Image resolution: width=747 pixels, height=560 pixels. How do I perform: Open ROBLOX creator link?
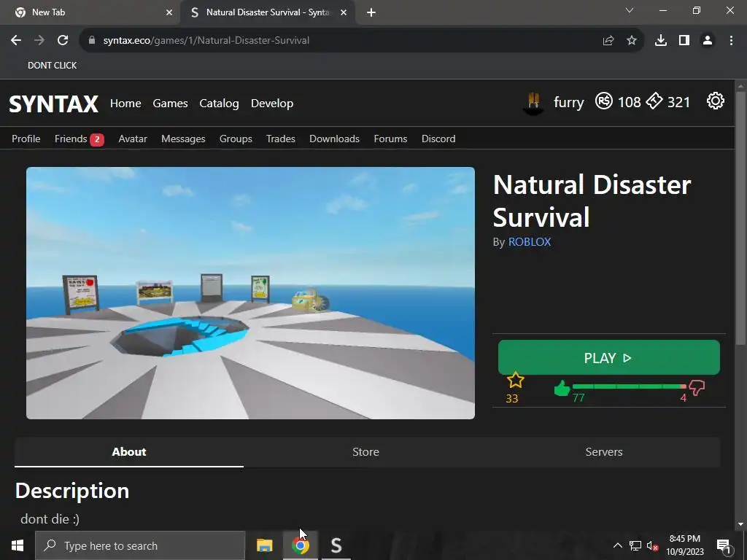click(x=530, y=242)
